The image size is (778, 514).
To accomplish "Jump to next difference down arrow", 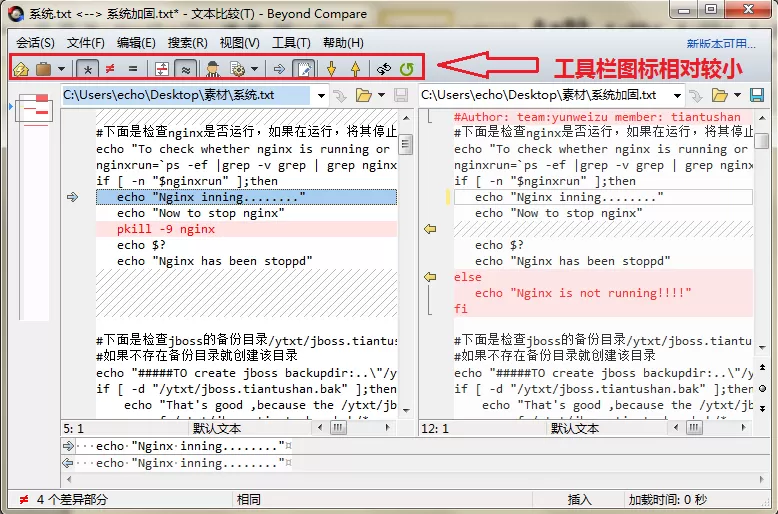I will click(331, 69).
